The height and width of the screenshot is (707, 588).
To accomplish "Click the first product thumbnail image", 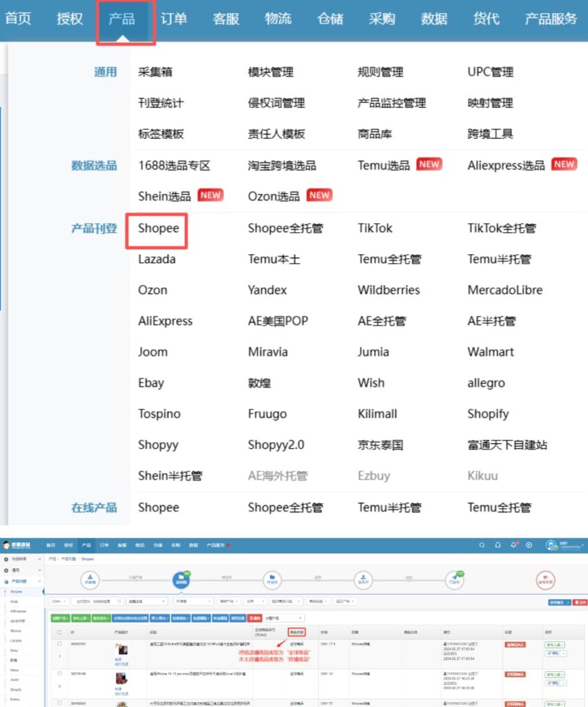I will pos(123,650).
